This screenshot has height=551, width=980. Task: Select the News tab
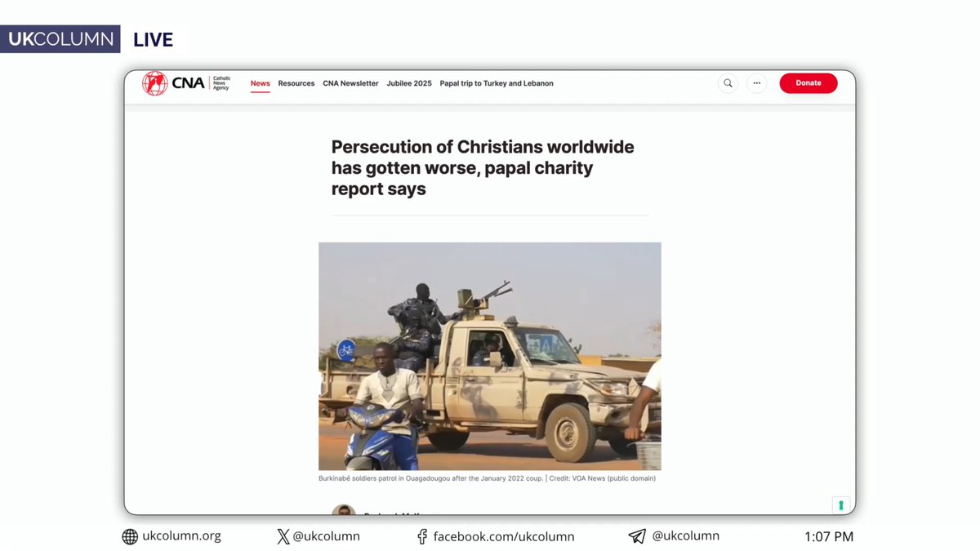click(261, 83)
